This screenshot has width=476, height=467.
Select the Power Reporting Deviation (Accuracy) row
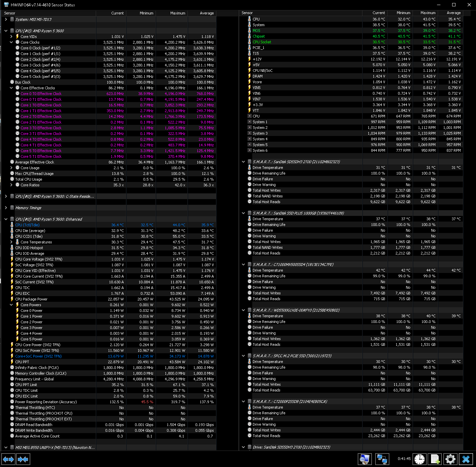109,402
